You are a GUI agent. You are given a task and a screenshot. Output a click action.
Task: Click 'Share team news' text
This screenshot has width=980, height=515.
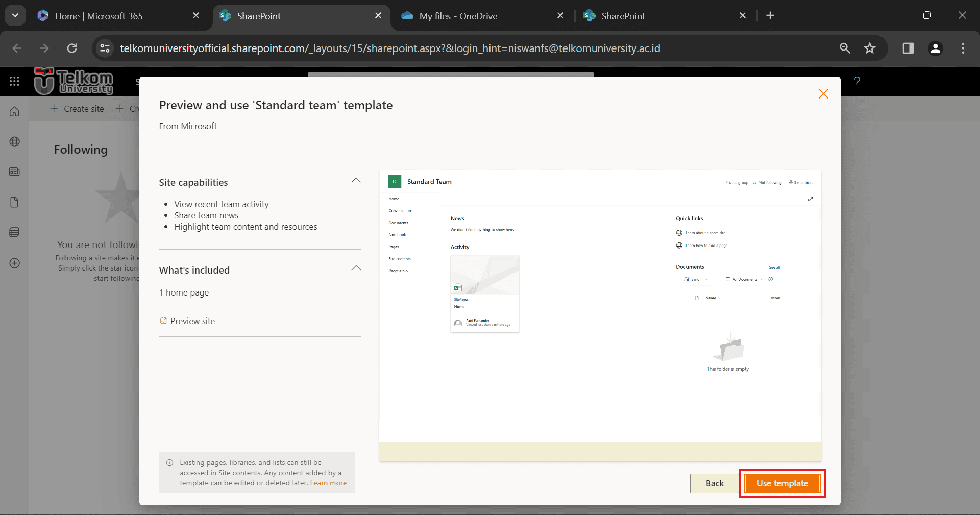(206, 215)
